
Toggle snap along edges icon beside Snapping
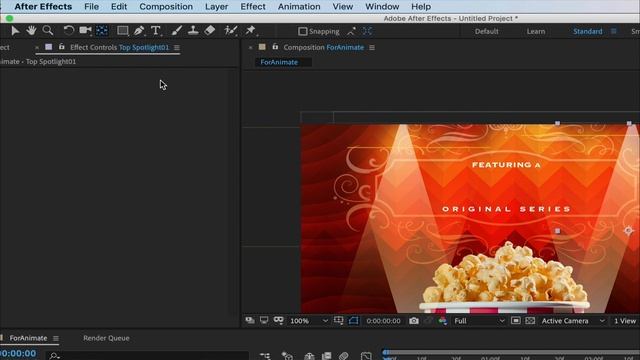point(351,31)
